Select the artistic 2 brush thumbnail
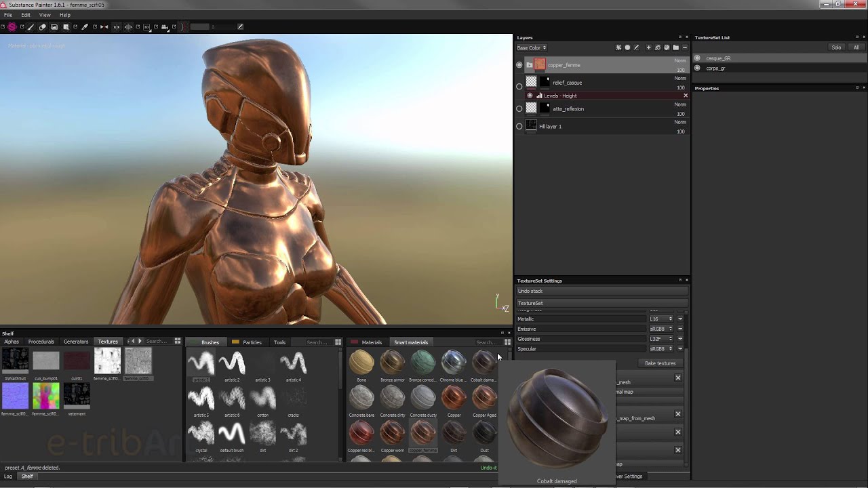 click(x=232, y=365)
